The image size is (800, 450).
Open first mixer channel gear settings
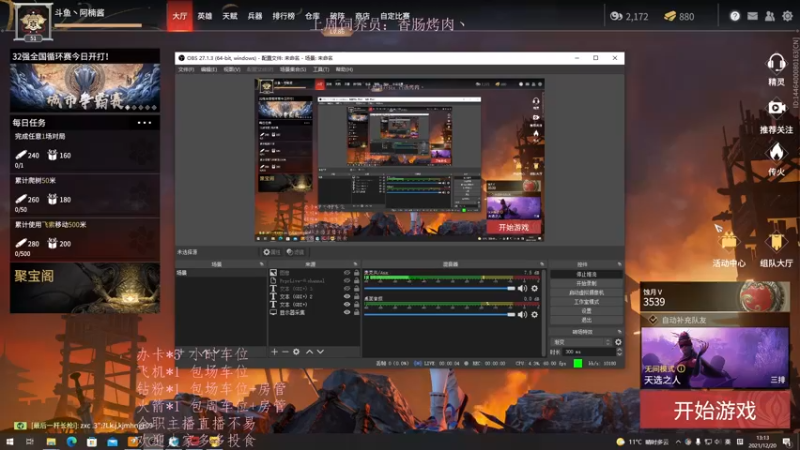pyautogui.click(x=534, y=288)
